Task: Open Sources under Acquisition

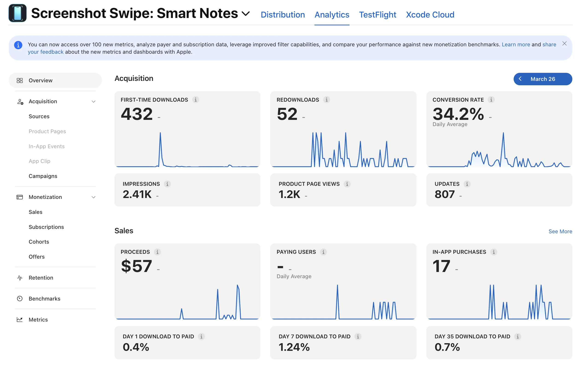Action: (39, 116)
